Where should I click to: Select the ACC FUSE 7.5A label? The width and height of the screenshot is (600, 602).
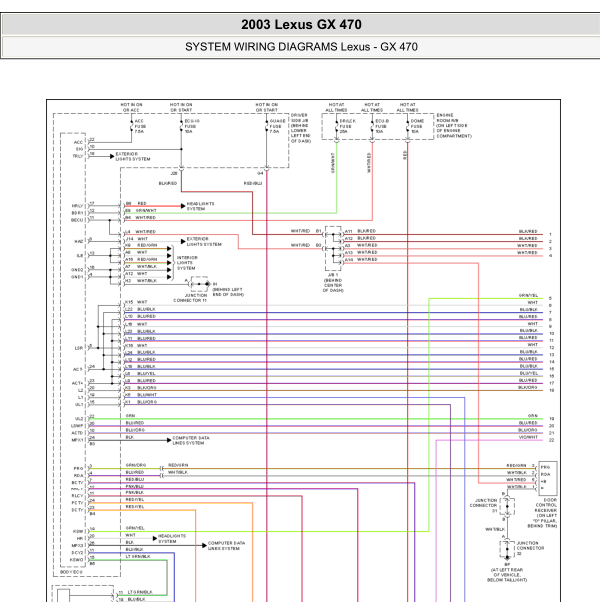pos(140,126)
